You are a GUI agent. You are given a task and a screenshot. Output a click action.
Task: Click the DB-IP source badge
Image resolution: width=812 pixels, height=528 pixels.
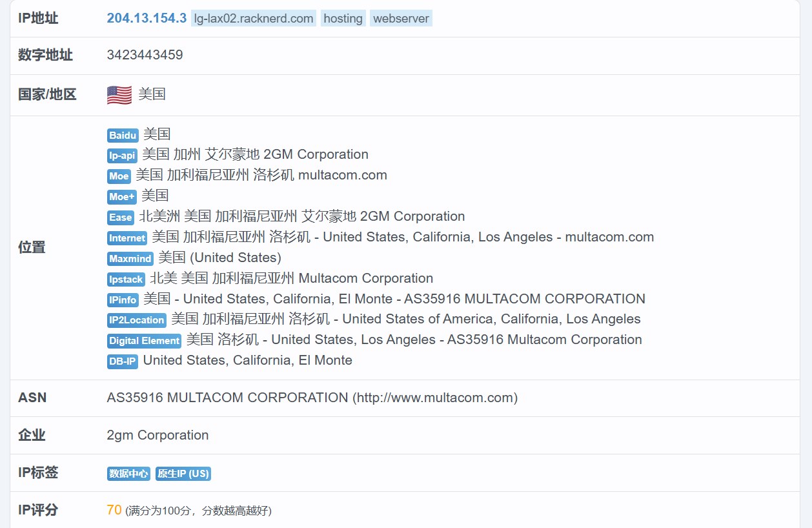[x=123, y=361]
